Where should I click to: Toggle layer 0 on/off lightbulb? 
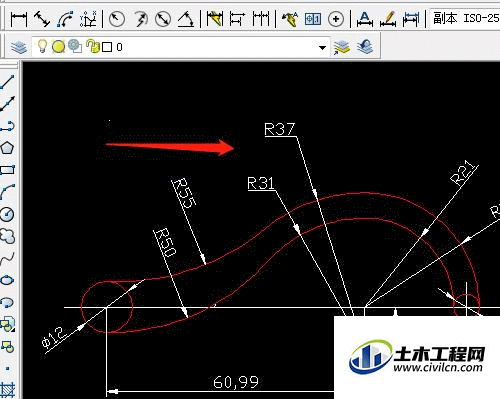42,46
